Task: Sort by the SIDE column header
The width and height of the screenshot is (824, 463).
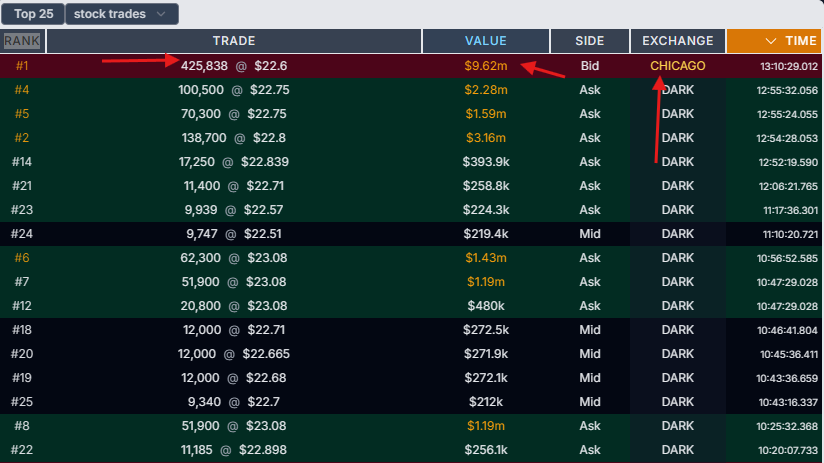Action: [x=590, y=41]
